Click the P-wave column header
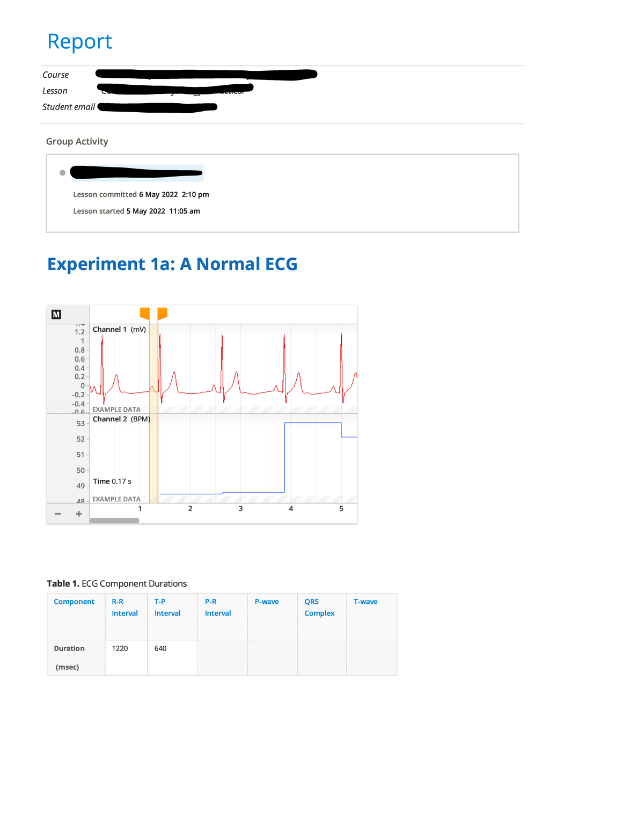Image resolution: width=644 pixels, height=833 pixels. tap(267, 601)
